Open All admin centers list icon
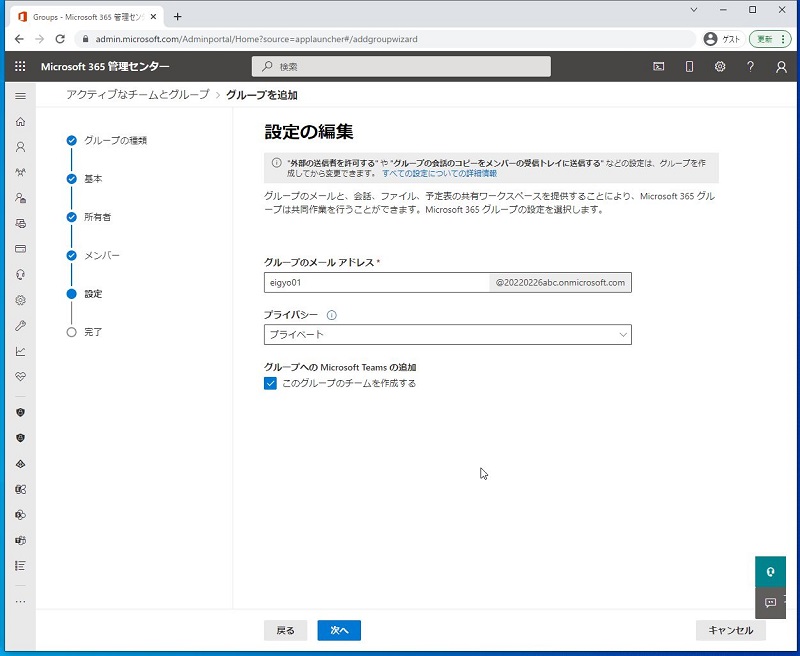 coord(20,566)
